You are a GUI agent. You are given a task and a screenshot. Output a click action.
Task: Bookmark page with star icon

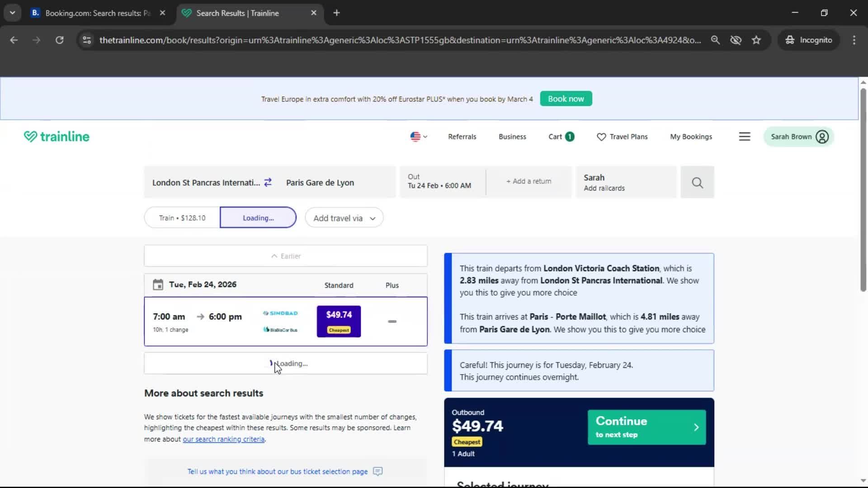tap(756, 40)
